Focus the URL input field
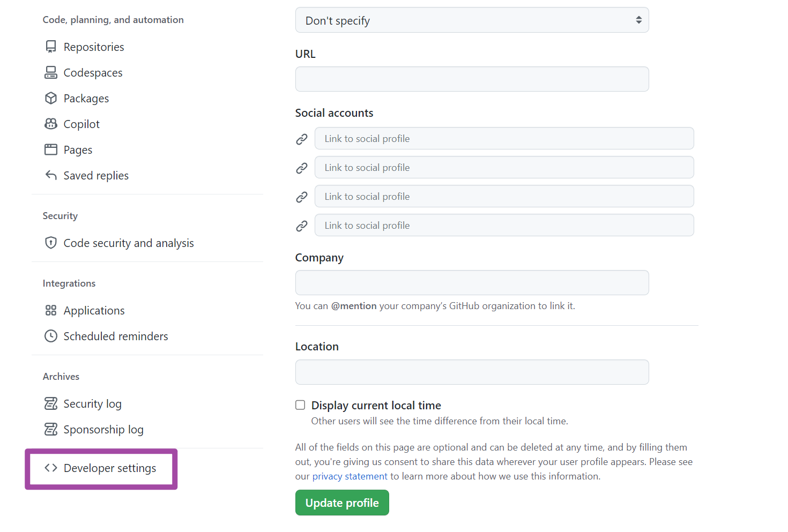This screenshot has width=788, height=532. point(472,79)
